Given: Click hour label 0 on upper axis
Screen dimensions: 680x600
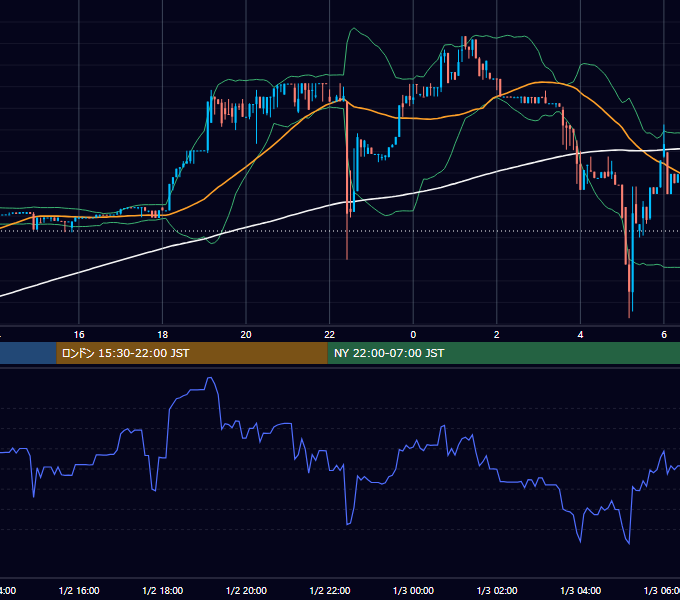Looking at the screenshot, I should pyautogui.click(x=413, y=335).
